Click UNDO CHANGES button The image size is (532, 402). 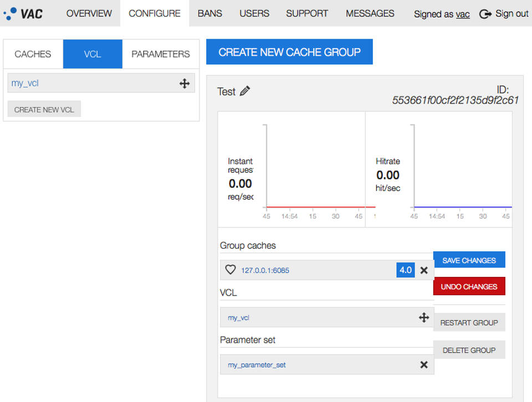coord(469,286)
